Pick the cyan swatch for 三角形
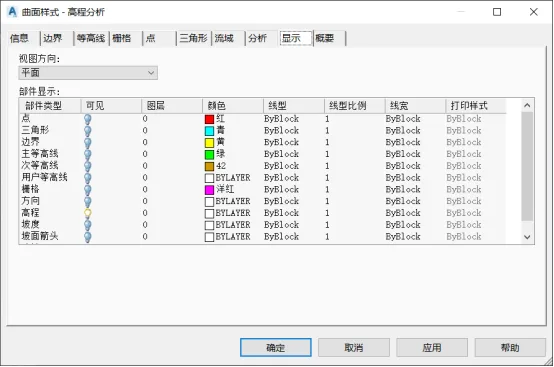The height and width of the screenshot is (367, 554). (x=210, y=131)
